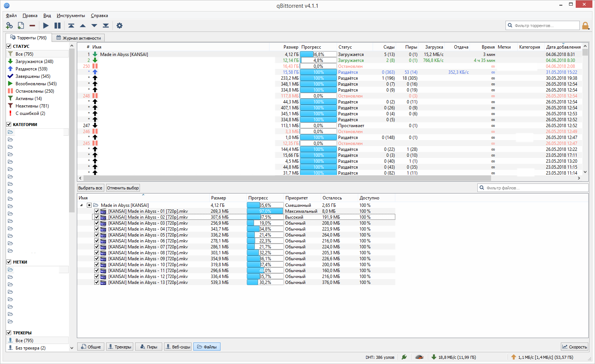The width and height of the screenshot is (595, 364).
Task: Click the connection status icon in status bar
Action: tap(404, 357)
